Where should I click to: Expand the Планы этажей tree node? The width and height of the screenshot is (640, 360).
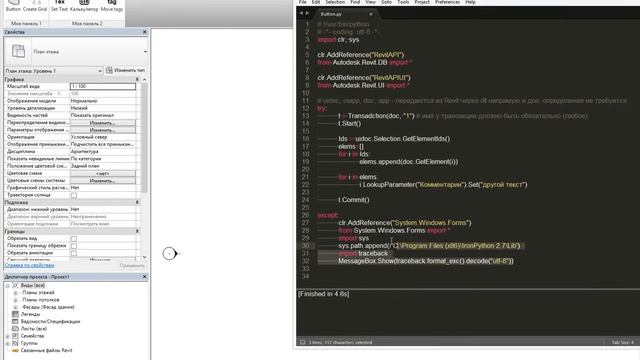click(16, 293)
